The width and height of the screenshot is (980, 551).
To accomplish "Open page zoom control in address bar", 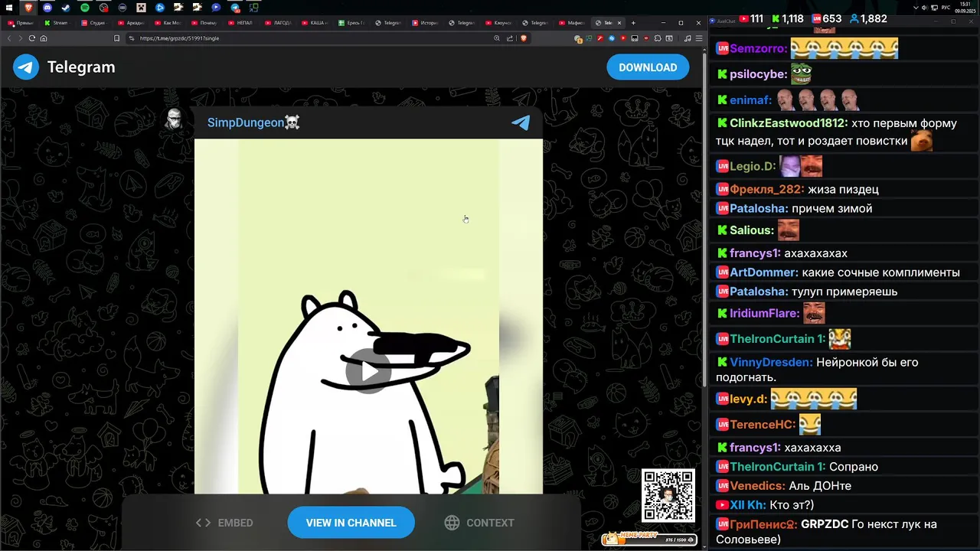I will click(497, 38).
